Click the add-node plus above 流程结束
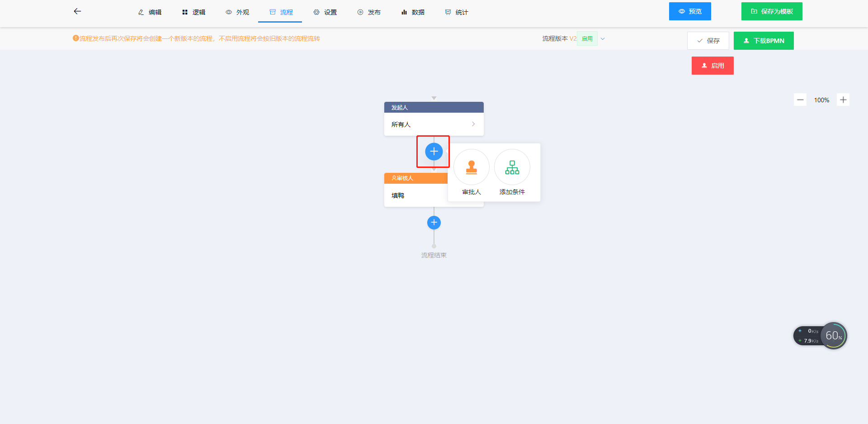Viewport: 868px width, 424px height. [x=434, y=222]
